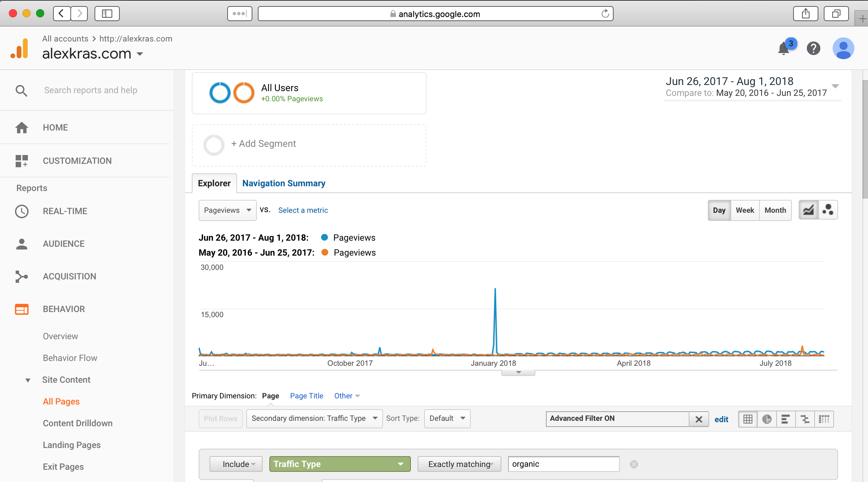Select the comparison view icon
This screenshot has width=868, height=482.
(x=805, y=419)
